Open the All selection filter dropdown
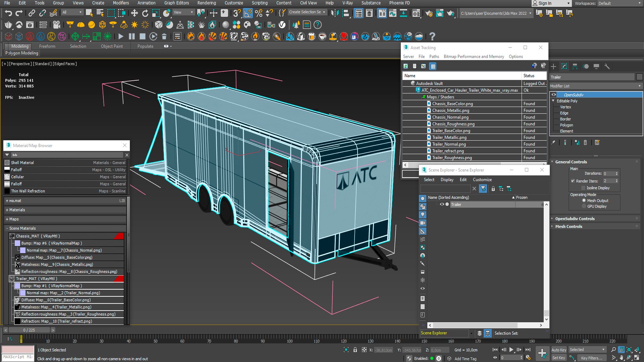This screenshot has height=362, width=644. (72, 12)
